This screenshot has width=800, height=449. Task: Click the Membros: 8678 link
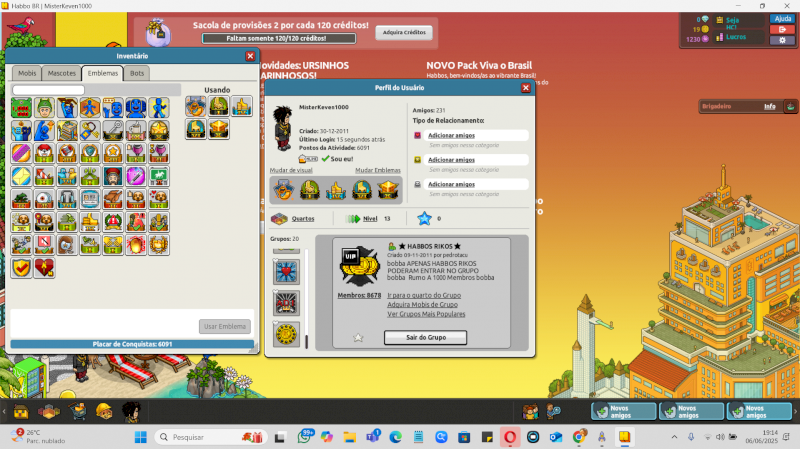pyautogui.click(x=359, y=295)
